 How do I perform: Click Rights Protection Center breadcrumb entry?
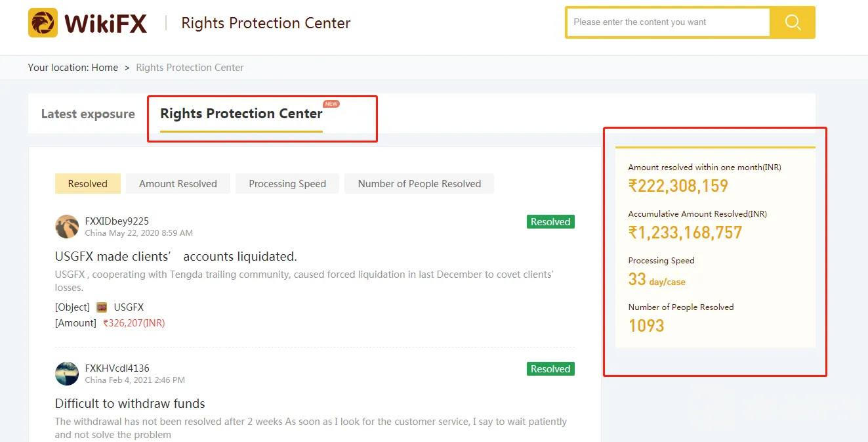(x=190, y=68)
